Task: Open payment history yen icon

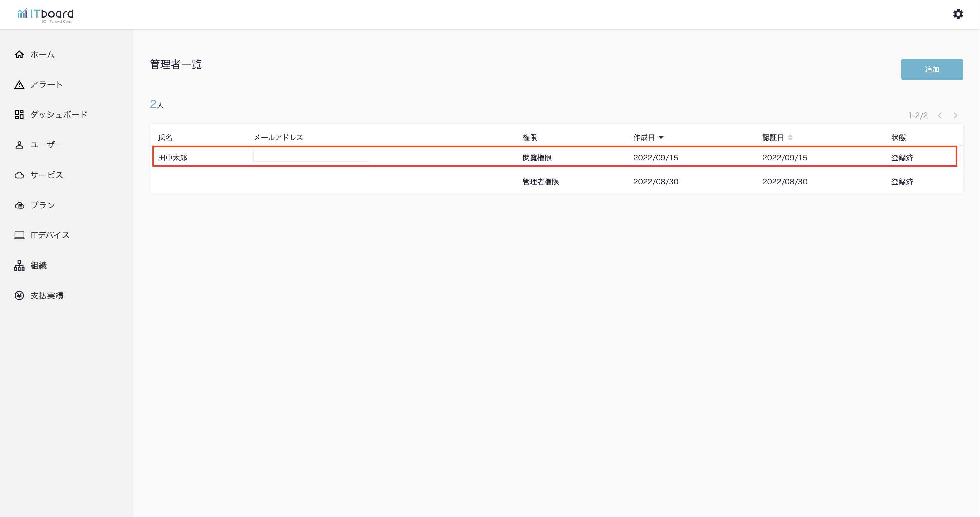Action: click(x=19, y=296)
